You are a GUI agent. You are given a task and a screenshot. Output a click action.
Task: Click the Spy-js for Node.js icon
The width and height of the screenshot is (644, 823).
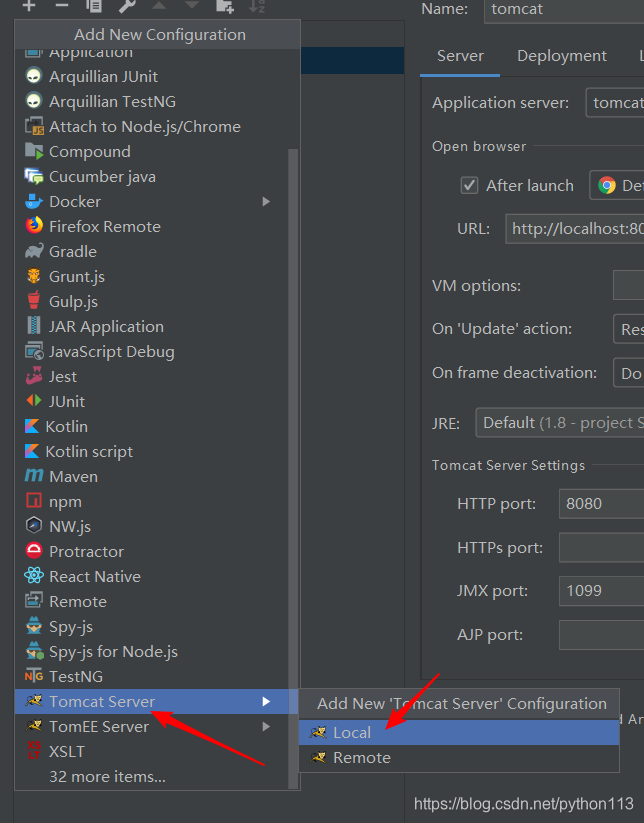point(34,651)
